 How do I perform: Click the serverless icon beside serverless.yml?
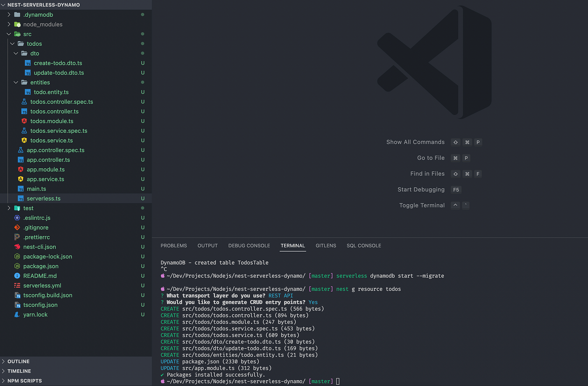(17, 285)
